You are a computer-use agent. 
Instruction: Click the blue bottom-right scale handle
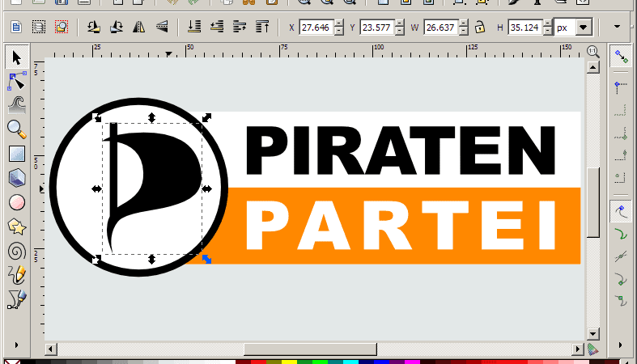pyautogui.click(x=206, y=259)
